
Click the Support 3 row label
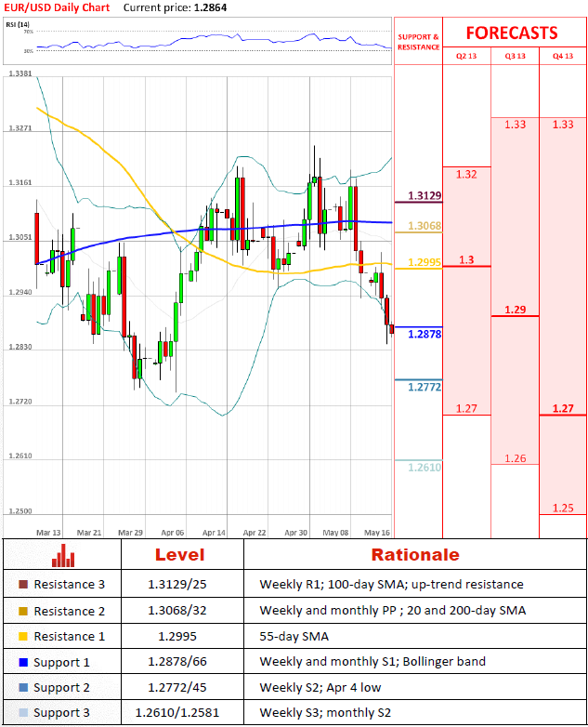(x=61, y=713)
